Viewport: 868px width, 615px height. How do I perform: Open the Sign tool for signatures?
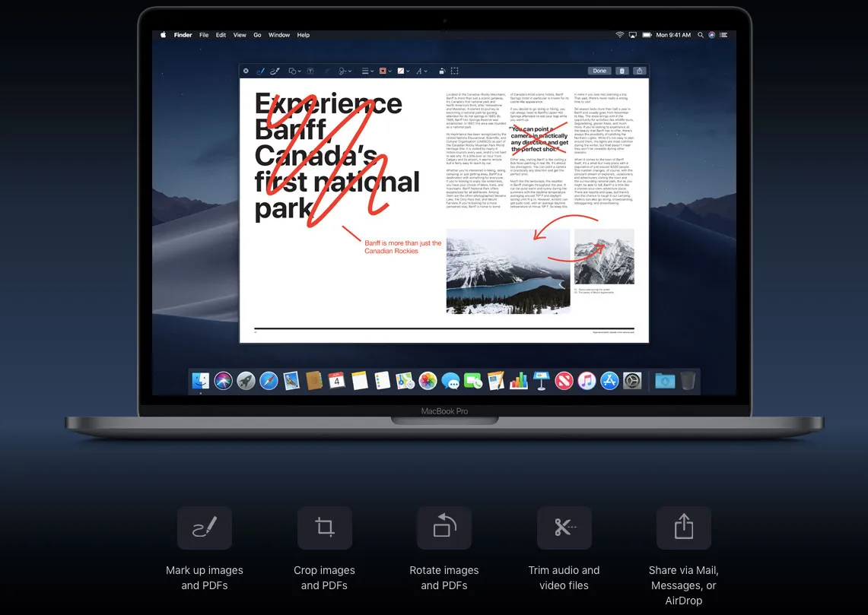click(x=344, y=70)
